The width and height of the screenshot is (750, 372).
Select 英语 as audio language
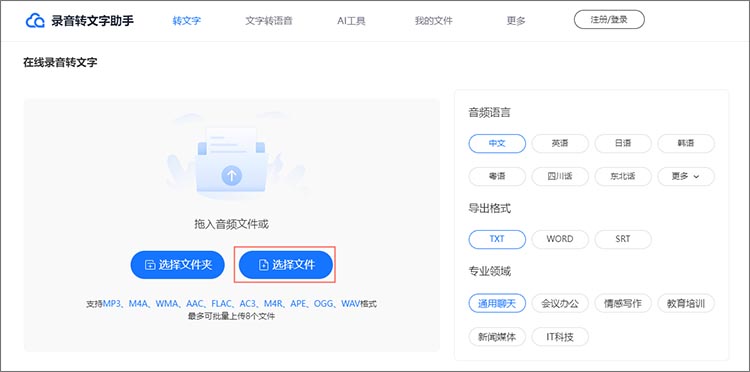tap(560, 143)
